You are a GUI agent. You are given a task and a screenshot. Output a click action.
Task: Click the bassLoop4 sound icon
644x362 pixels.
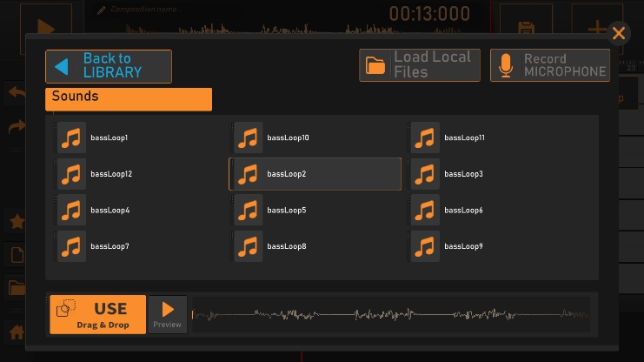(72, 211)
